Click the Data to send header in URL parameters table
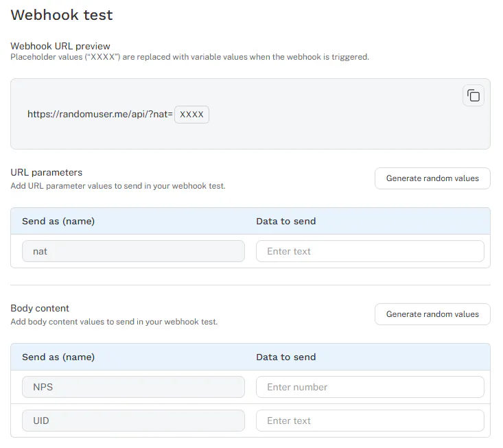This screenshot has height=448, width=503. pyautogui.click(x=286, y=222)
